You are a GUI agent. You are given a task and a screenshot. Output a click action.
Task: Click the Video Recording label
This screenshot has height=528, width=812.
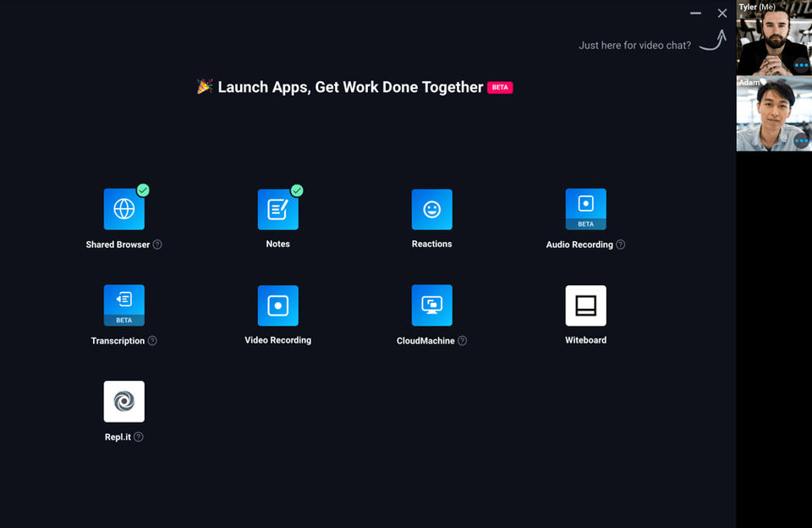click(278, 340)
